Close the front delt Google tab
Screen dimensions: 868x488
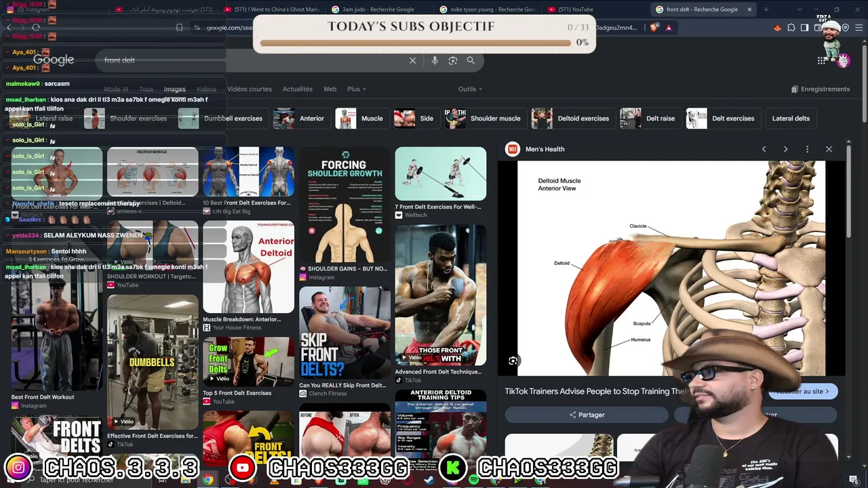pyautogui.click(x=749, y=9)
